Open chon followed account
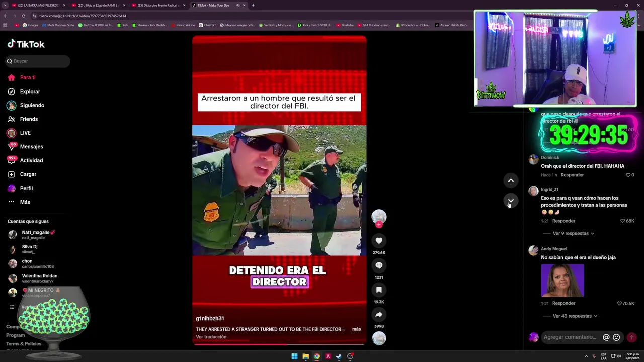The image size is (644, 362). pyautogui.click(x=30, y=263)
